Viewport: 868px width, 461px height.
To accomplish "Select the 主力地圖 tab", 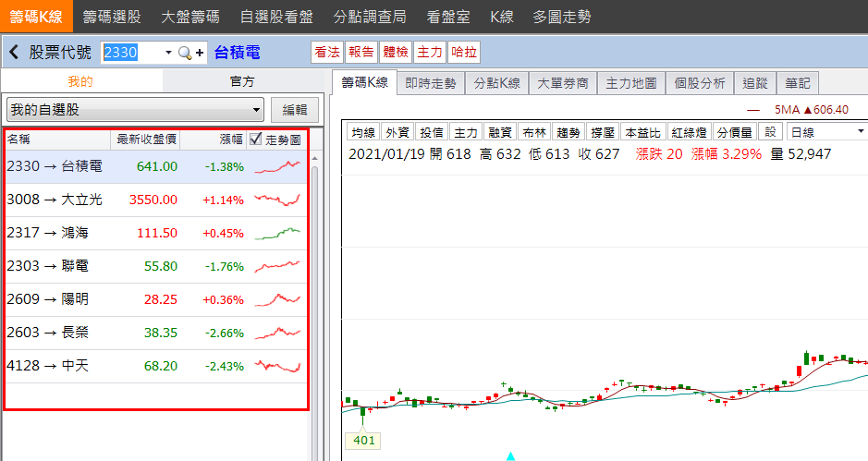I will (631, 83).
